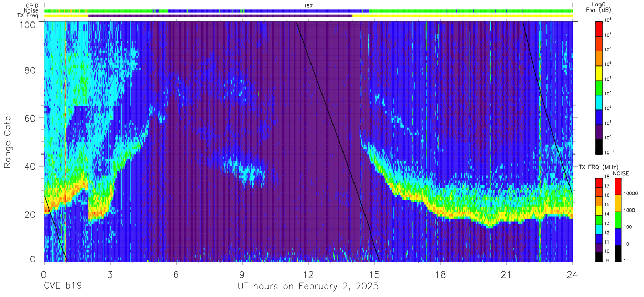This screenshot has height=297, width=644.
Task: Click the yellow segment of the Pwr colorbar
Action: pos(599,73)
